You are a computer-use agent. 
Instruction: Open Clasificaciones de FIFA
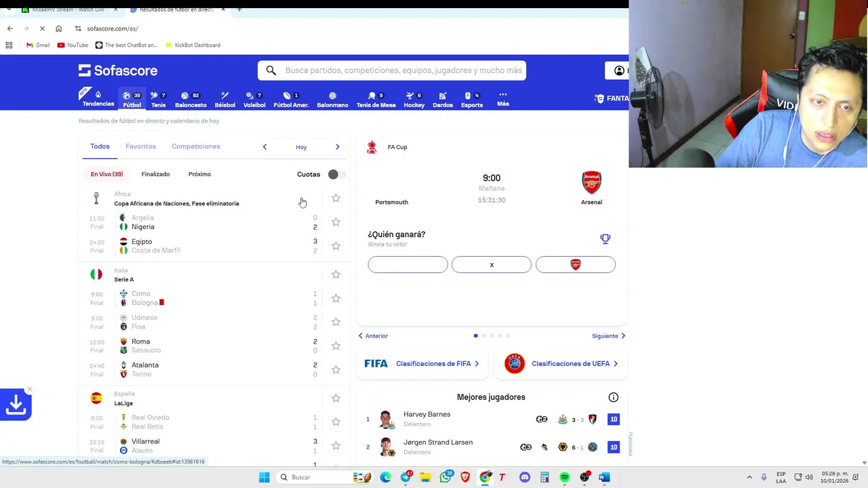422,364
